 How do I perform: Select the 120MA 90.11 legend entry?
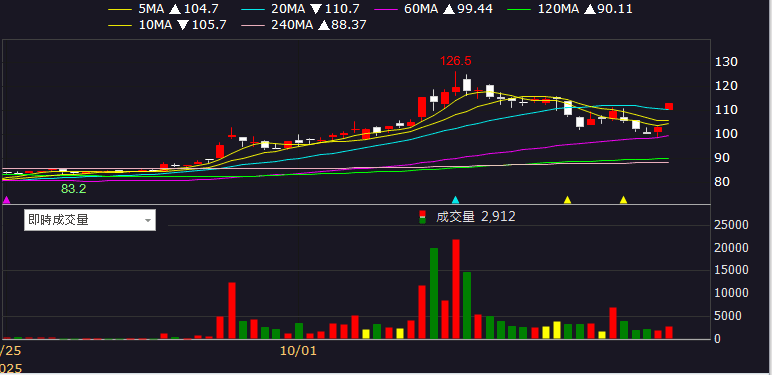coord(570,8)
